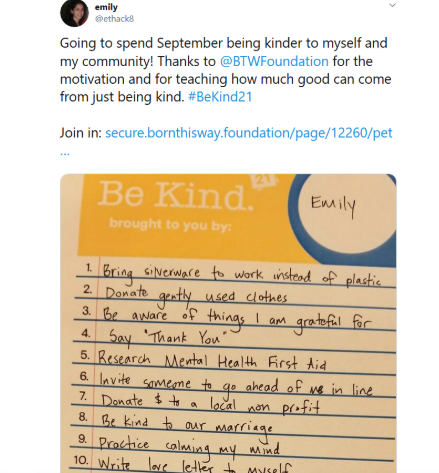Click the blue ellipsis under the link
Image resolution: width=439 pixels, height=473 pixels.
pyautogui.click(x=65, y=153)
